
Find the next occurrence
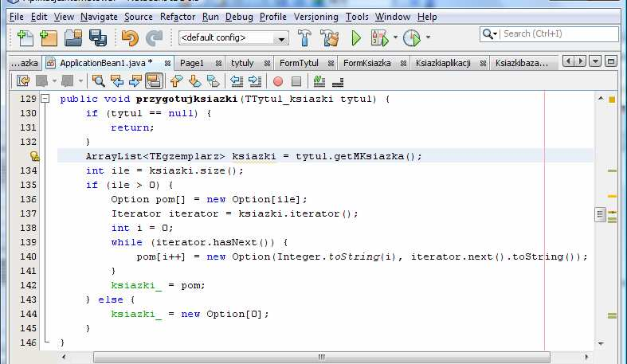point(135,81)
